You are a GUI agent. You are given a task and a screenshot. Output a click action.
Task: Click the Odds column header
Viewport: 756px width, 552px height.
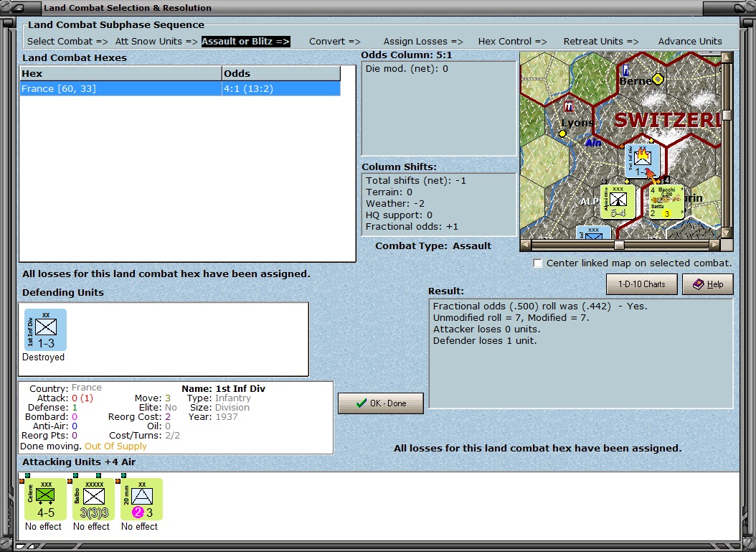click(x=281, y=73)
